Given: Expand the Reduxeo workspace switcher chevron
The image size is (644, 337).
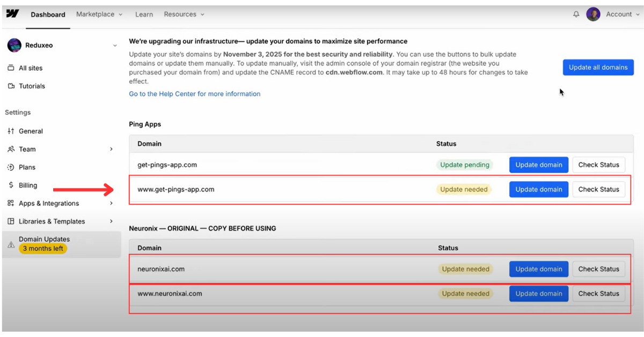Looking at the screenshot, I should (115, 46).
